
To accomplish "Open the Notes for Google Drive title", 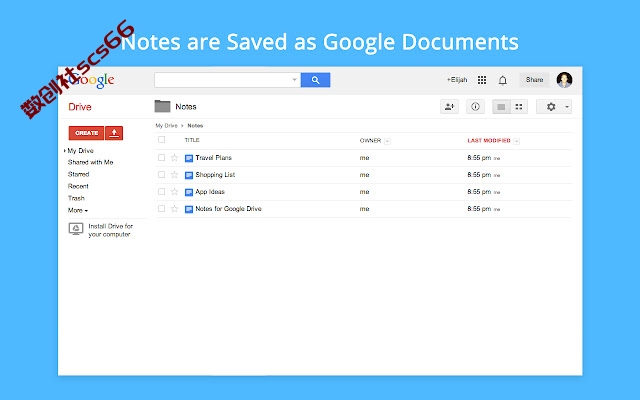I will pos(229,209).
